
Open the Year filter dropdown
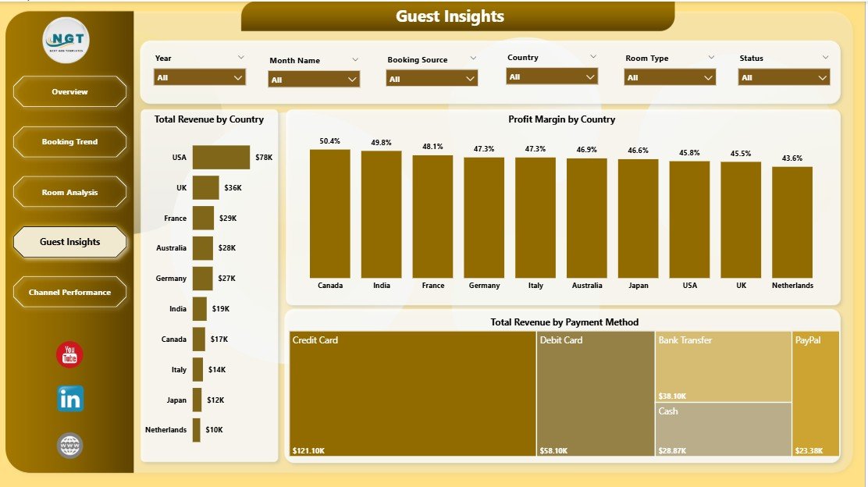click(199, 77)
